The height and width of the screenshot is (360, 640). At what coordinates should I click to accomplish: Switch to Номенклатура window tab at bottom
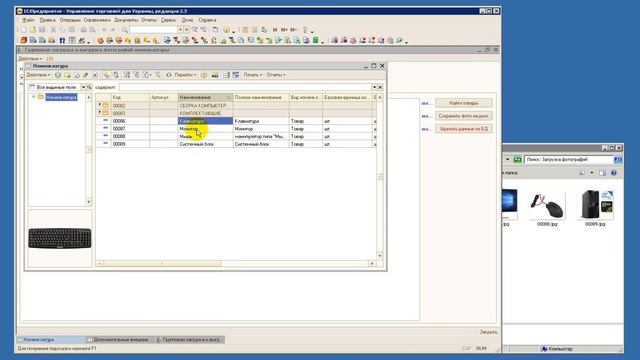(50, 340)
